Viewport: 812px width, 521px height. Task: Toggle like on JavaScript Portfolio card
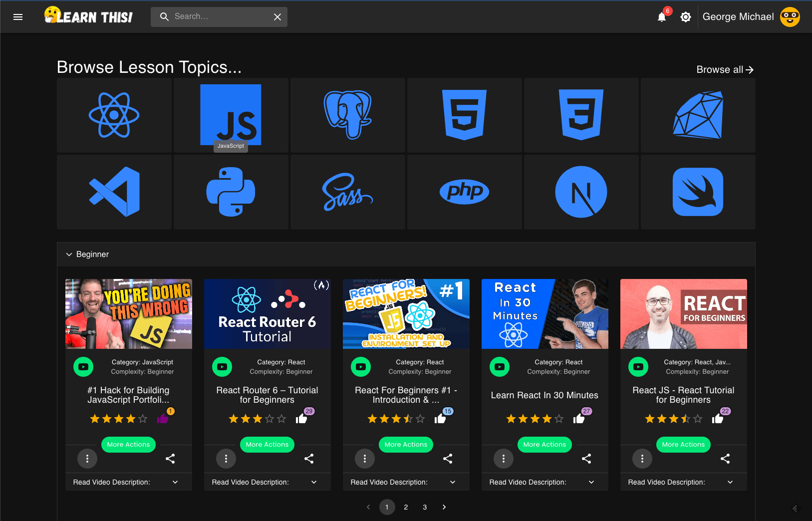163,419
